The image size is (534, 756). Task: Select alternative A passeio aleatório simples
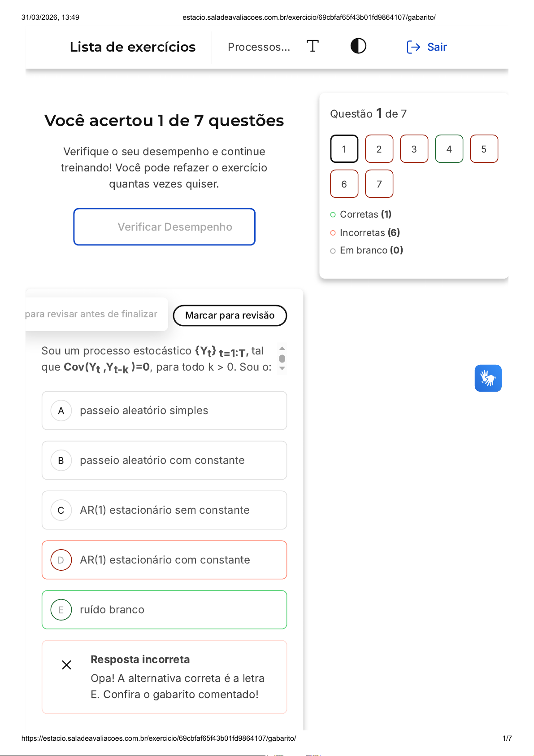(164, 411)
